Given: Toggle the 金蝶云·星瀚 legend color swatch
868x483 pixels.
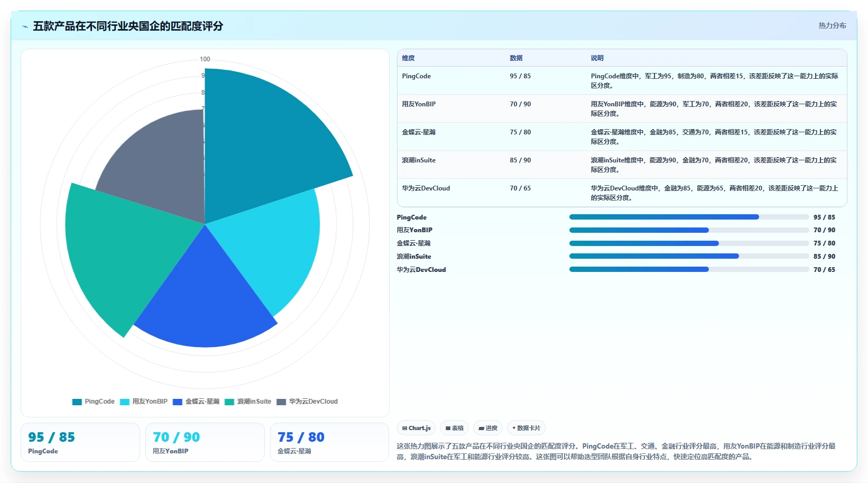Looking at the screenshot, I should click(178, 402).
